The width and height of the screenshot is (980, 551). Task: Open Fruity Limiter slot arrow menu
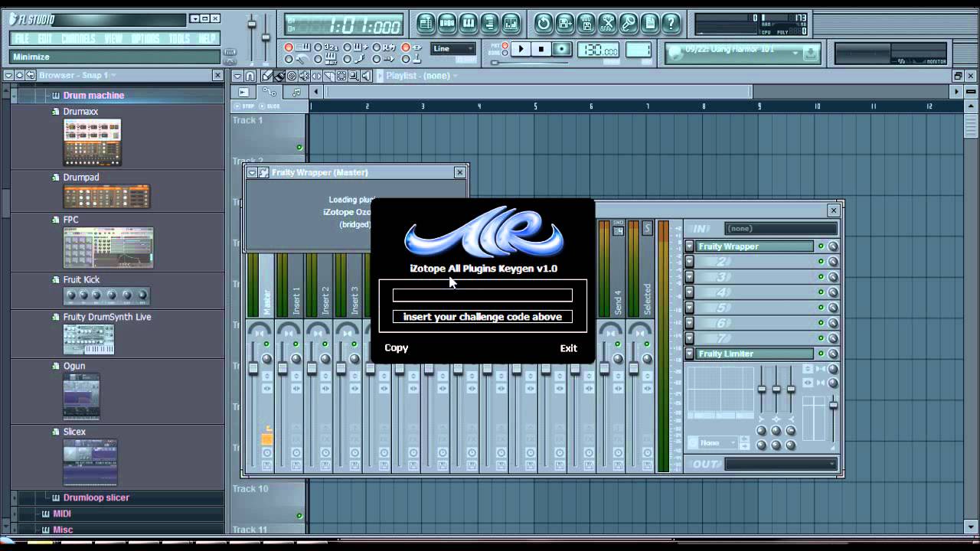[x=689, y=354]
